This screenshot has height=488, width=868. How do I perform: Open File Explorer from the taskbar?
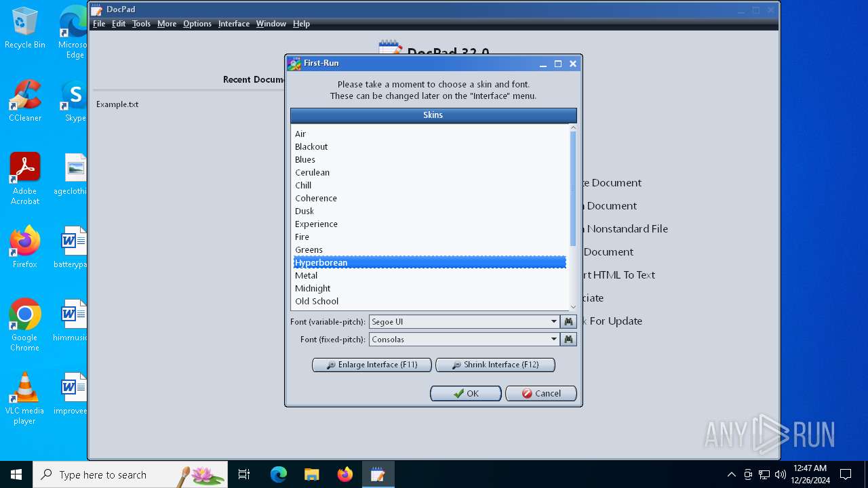click(311, 474)
